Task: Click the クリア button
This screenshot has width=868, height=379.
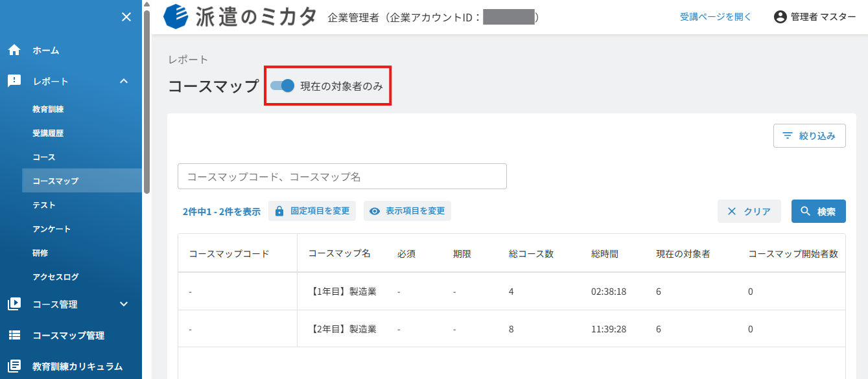Action: [749, 211]
